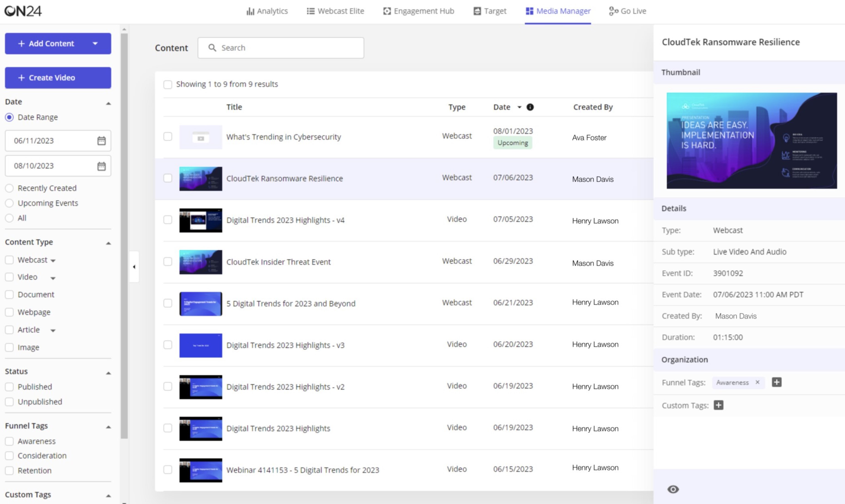Select the Recently Created radio option
845x504 pixels.
[9, 188]
